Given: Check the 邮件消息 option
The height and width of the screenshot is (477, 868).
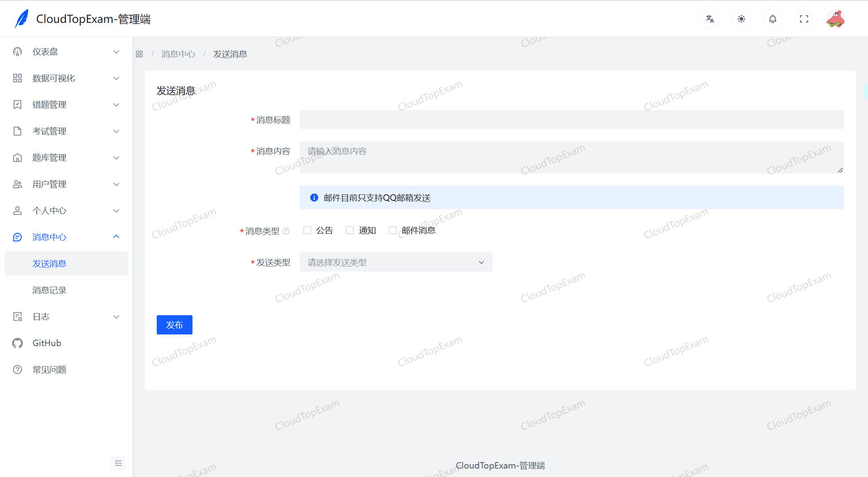Looking at the screenshot, I should [x=393, y=230].
